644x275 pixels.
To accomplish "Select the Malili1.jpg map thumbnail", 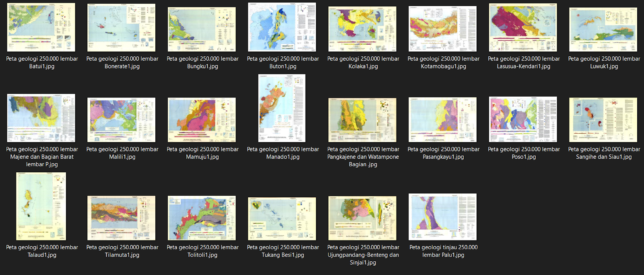I will [121, 120].
